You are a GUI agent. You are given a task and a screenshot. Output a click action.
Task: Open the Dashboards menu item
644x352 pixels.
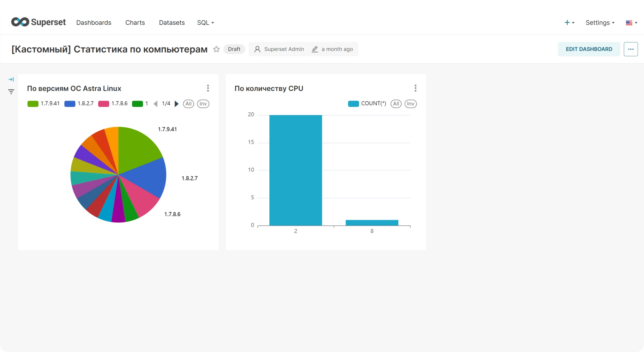(x=94, y=23)
